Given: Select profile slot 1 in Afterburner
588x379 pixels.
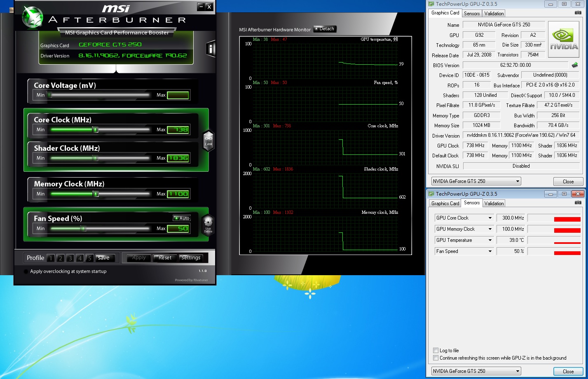Looking at the screenshot, I should (50, 258).
